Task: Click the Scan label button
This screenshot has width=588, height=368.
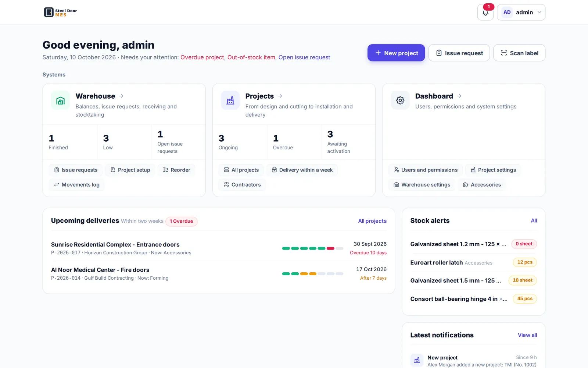Action: pos(519,53)
